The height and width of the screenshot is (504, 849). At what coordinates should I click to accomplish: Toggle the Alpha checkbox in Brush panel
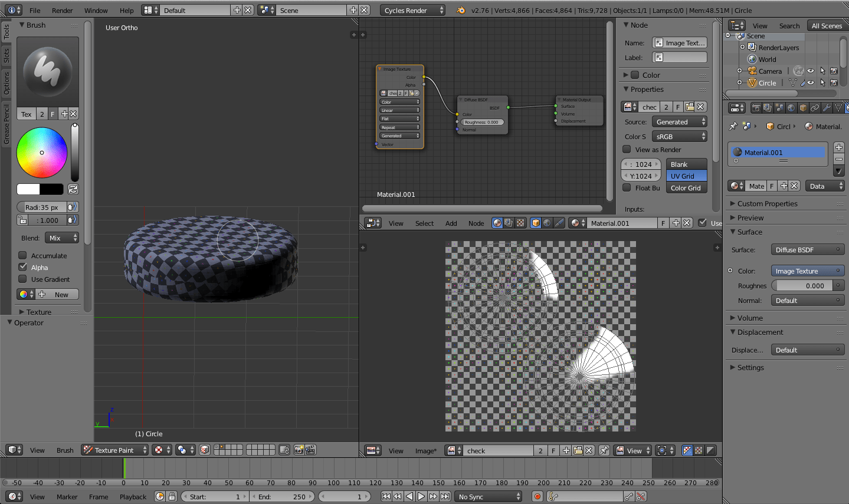(23, 267)
